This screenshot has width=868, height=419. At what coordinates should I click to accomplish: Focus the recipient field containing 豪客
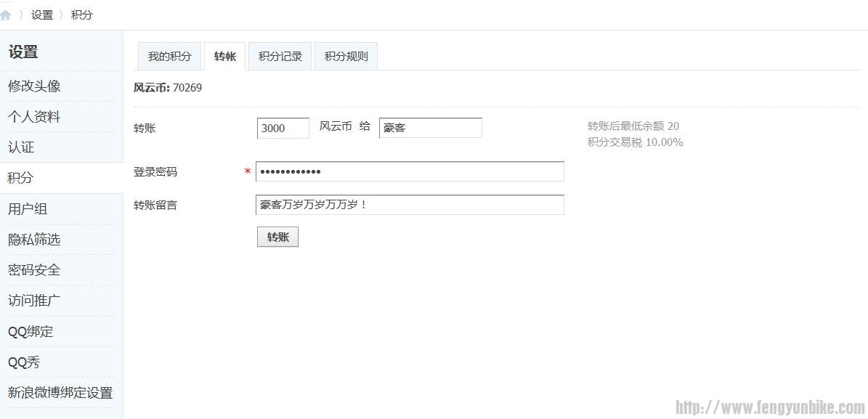[430, 128]
